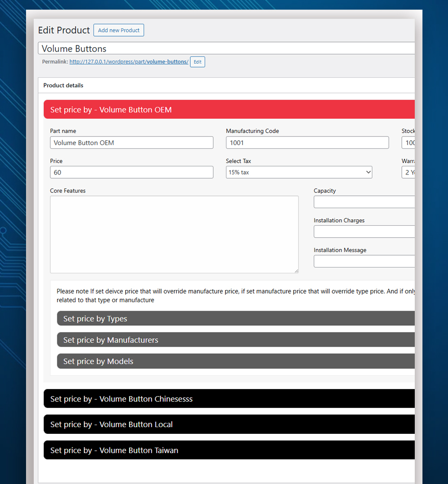
Task: Click the Stock input field
Action: point(408,143)
